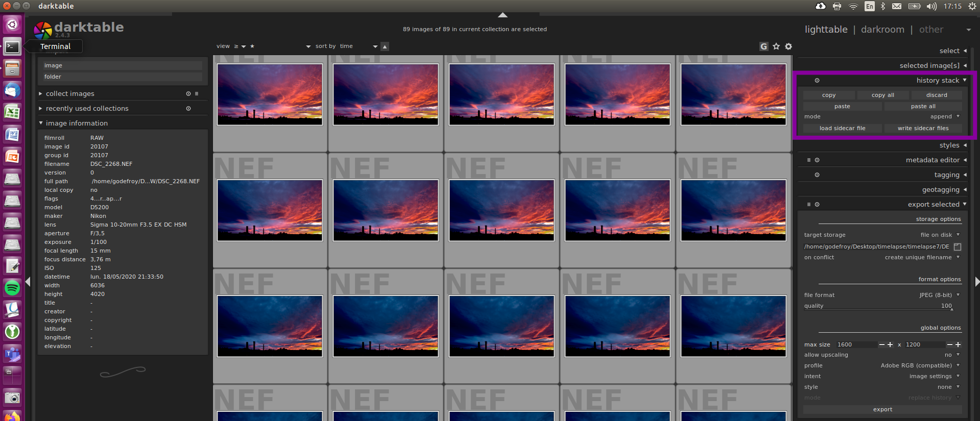Viewport: 980px width, 421px height.
Task: Expand the selected image[s] module
Action: [933, 66]
